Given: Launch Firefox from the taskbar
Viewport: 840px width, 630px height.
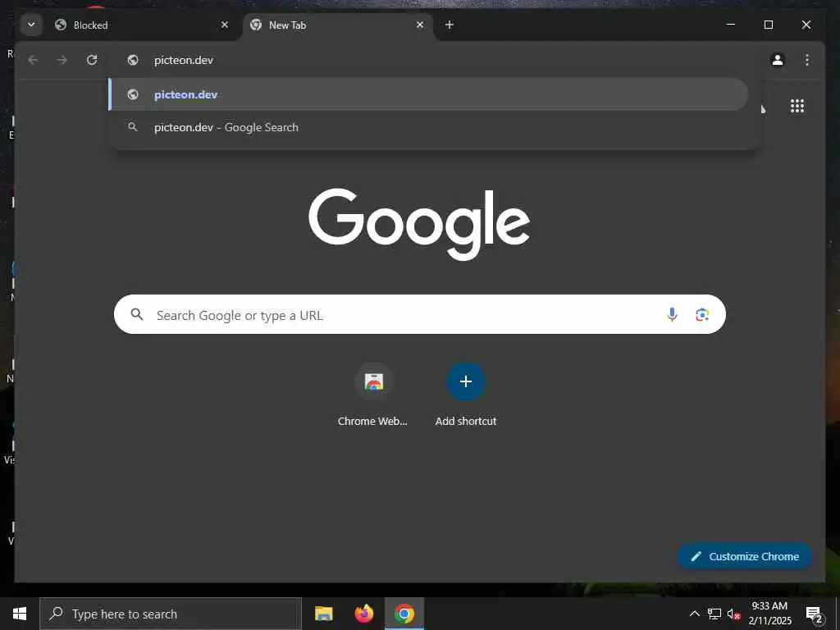Looking at the screenshot, I should pyautogui.click(x=364, y=614).
